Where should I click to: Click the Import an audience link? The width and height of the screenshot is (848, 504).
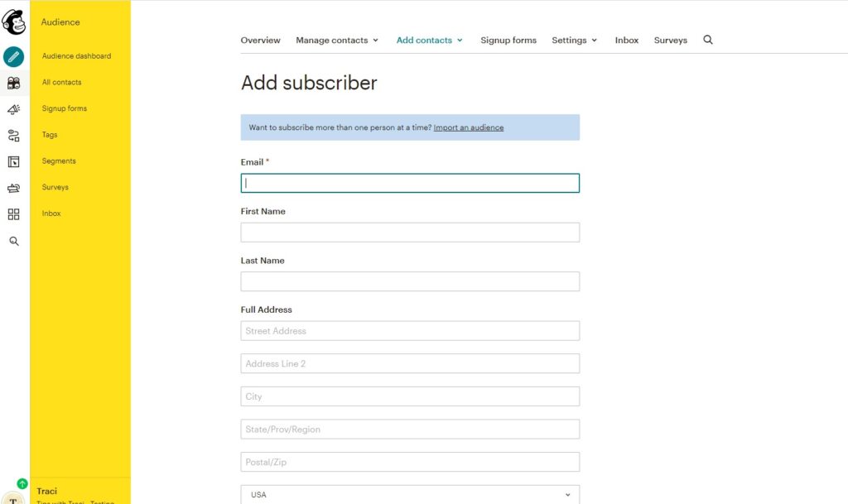(x=469, y=127)
